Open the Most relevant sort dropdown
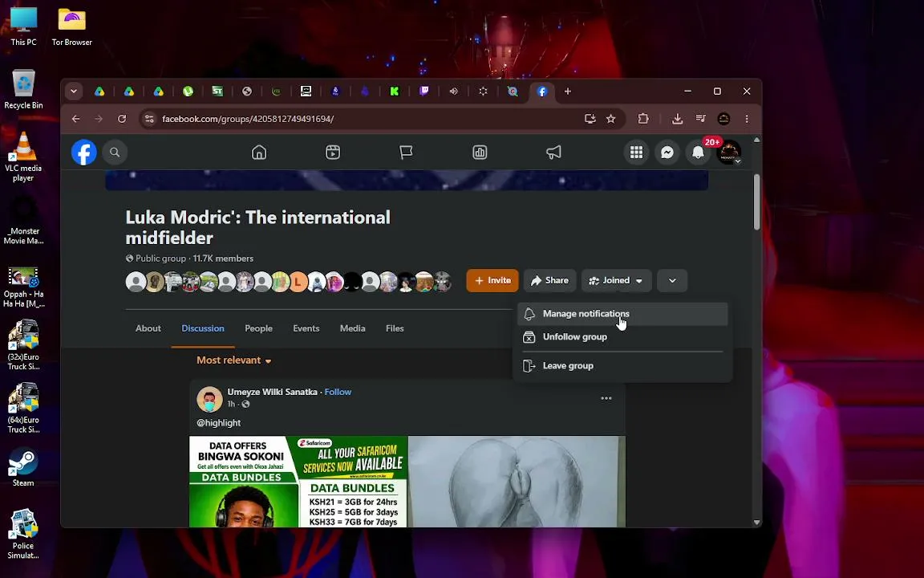The image size is (924, 578). [x=234, y=360]
